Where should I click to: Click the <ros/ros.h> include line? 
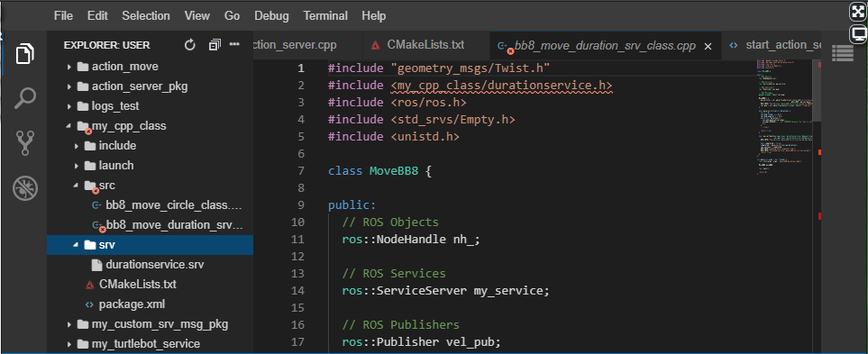[x=397, y=103]
